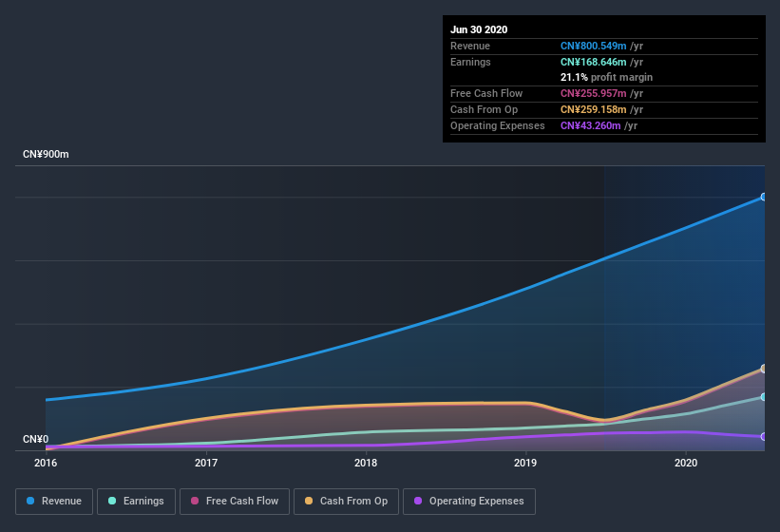Click the CN¥800.549m revenue value in tooltip
780x532 pixels.
click(593, 46)
